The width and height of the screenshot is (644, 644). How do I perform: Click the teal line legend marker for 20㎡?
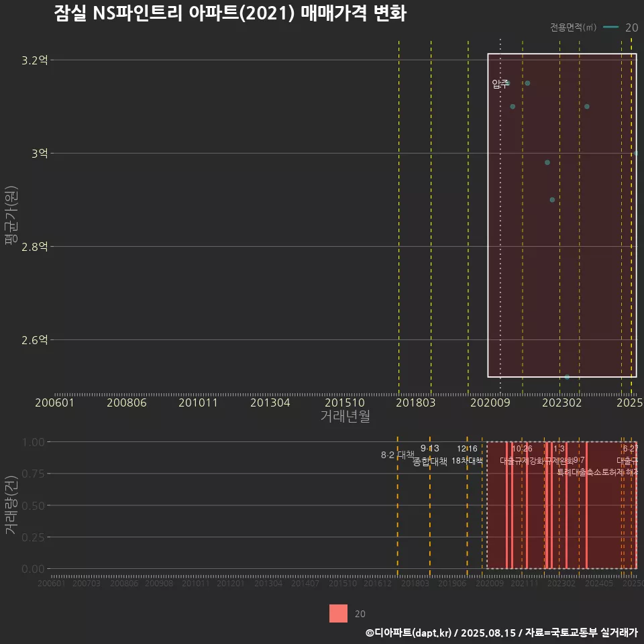coord(610,28)
